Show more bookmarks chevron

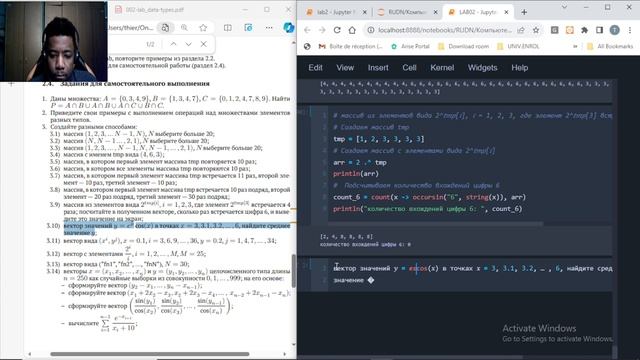click(575, 47)
